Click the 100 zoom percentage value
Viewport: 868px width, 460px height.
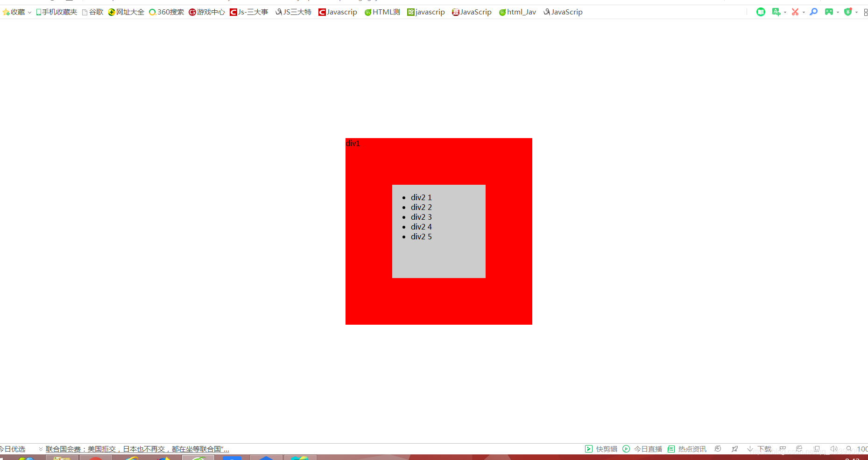point(862,449)
